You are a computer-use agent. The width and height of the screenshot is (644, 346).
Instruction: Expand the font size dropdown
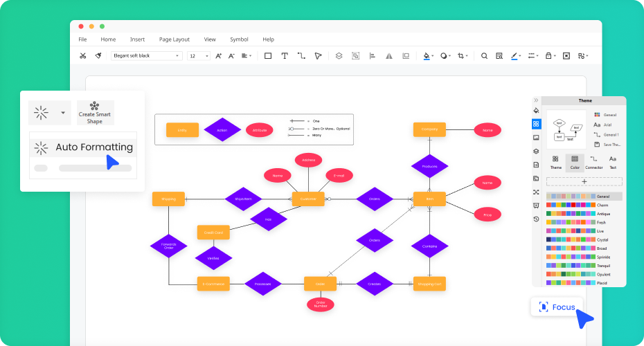pyautogui.click(x=198, y=56)
